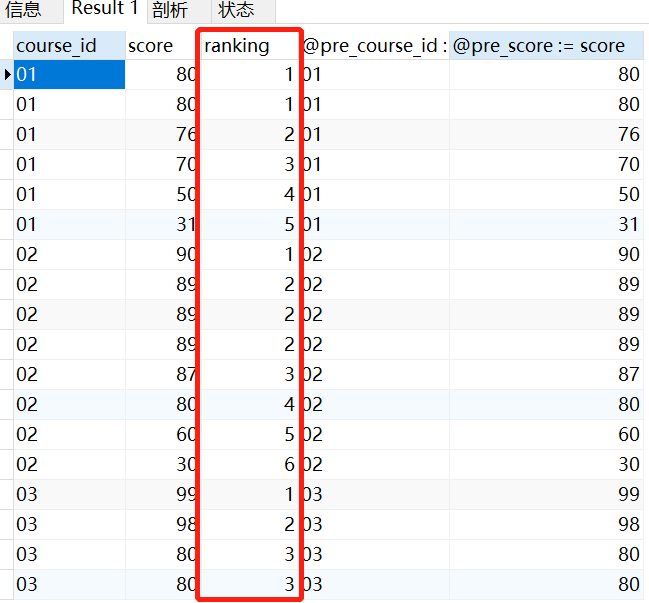Select ranking cell 2 in score-76 row

250,135
